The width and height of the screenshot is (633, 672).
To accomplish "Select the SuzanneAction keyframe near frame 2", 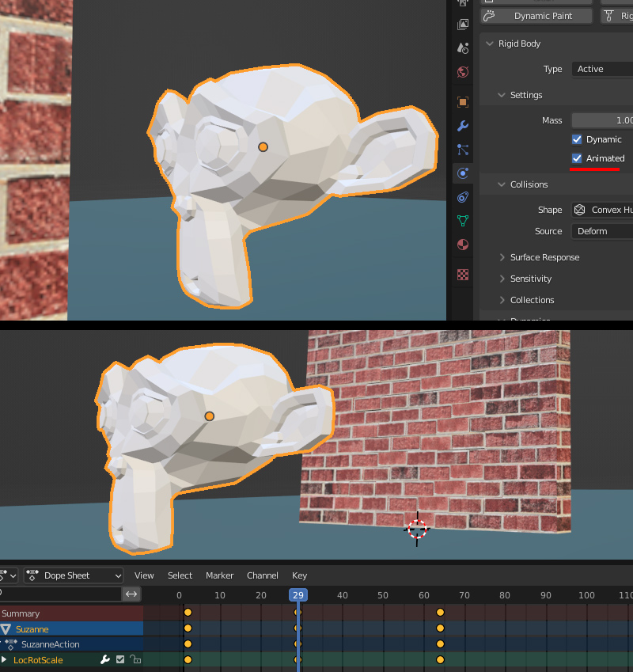I will pos(188,644).
